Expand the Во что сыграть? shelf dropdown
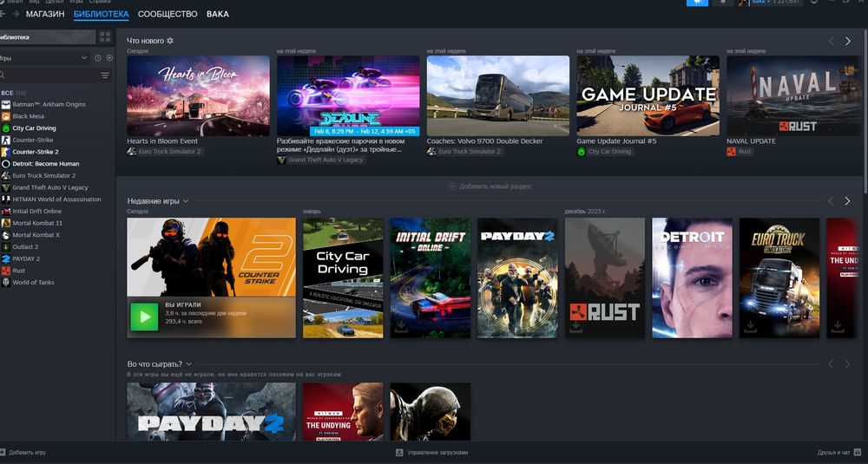 pos(188,364)
